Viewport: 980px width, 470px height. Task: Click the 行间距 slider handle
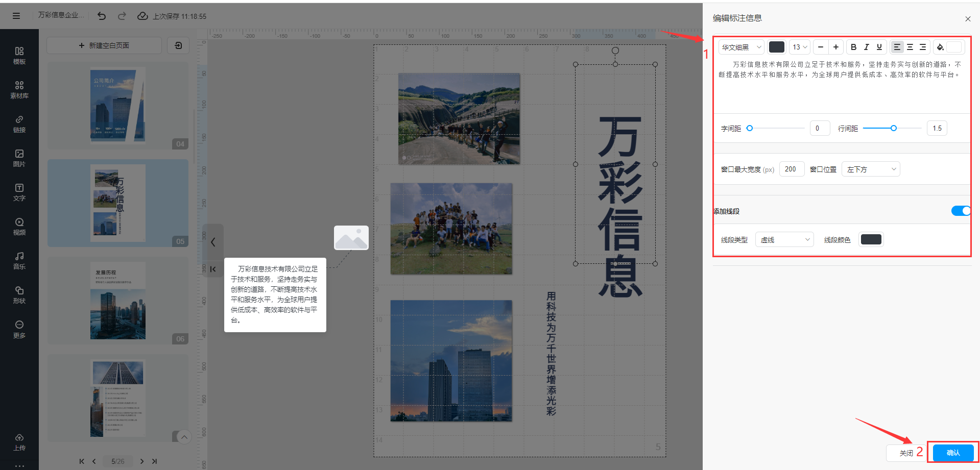(x=893, y=129)
